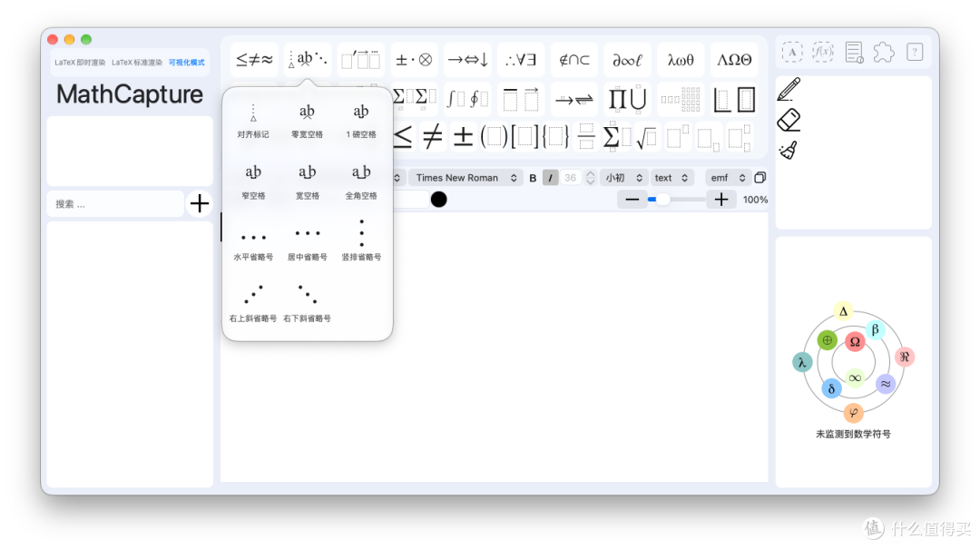The height and width of the screenshot is (549, 980).
Task: Open the matrix templates palette
Action: [x=681, y=99]
